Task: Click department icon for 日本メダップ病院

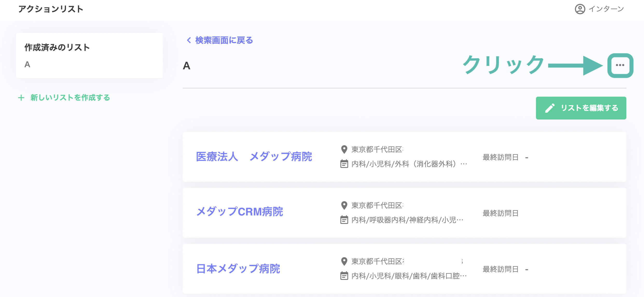Action: point(344,276)
